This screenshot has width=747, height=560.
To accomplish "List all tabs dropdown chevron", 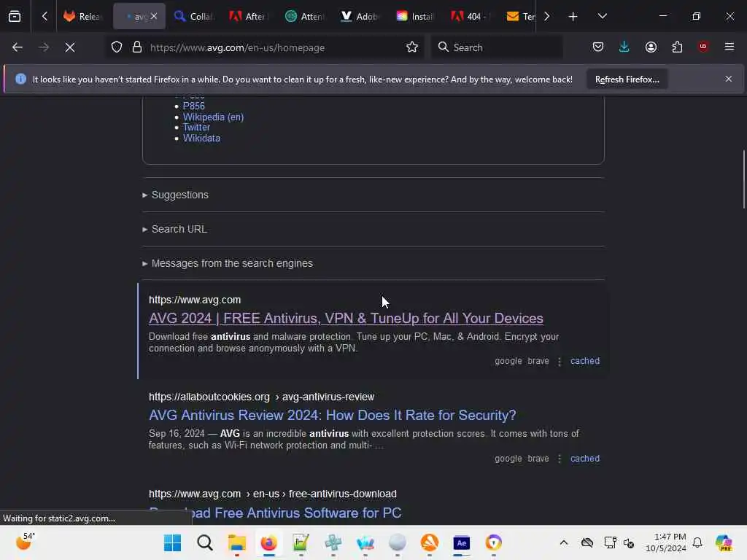I will (x=602, y=16).
